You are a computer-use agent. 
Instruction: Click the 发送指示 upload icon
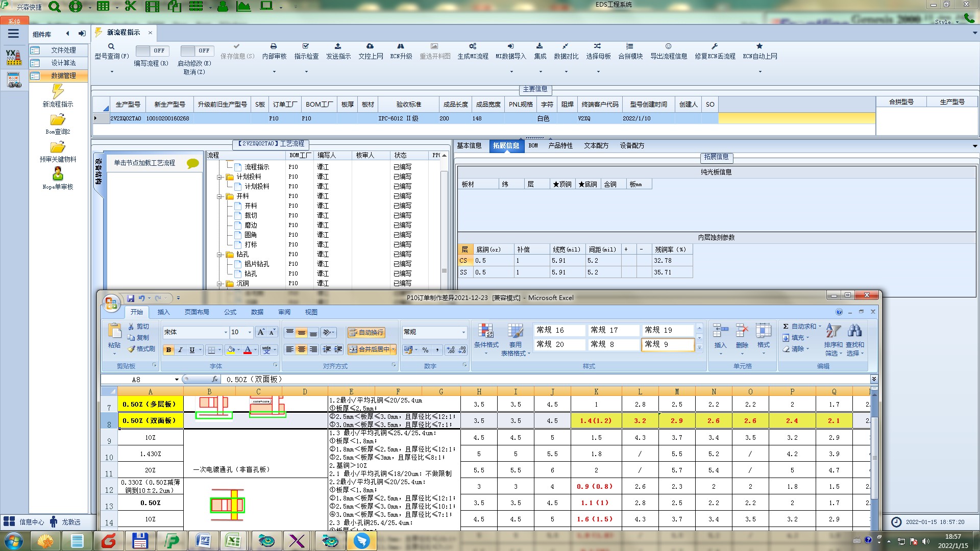click(x=338, y=46)
